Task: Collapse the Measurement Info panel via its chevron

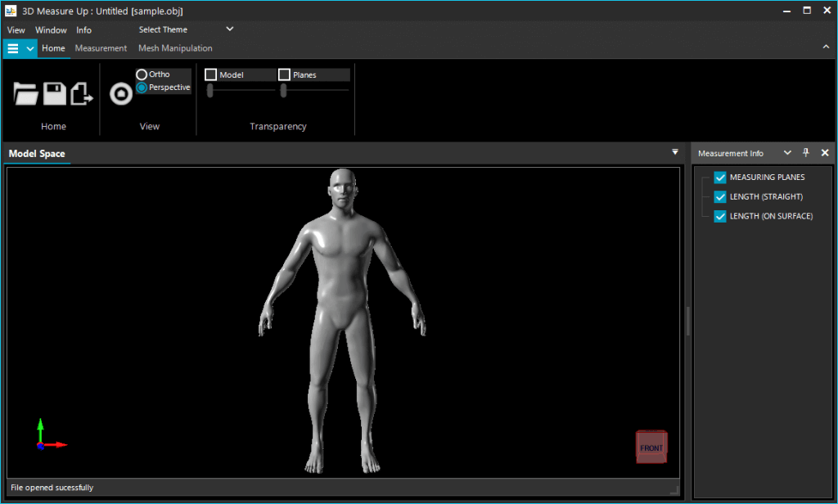Action: (787, 153)
